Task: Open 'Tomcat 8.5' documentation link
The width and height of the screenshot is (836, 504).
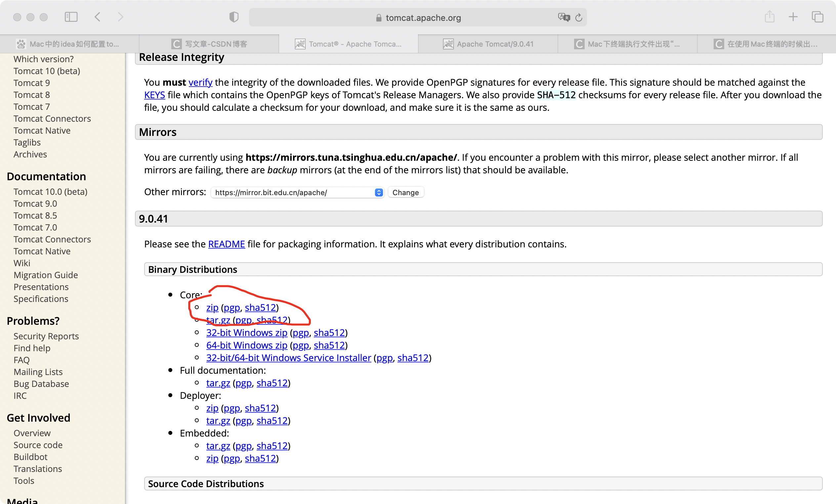Action: tap(35, 216)
